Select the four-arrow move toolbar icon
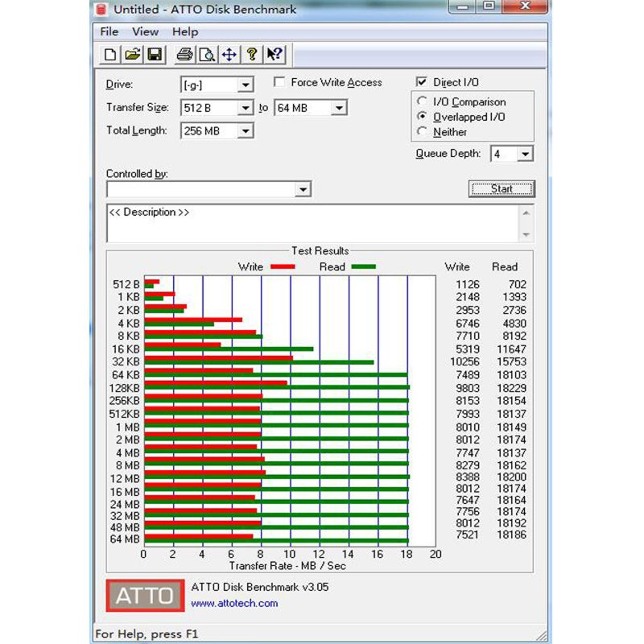Image resolution: width=644 pixels, height=644 pixels. point(229,55)
